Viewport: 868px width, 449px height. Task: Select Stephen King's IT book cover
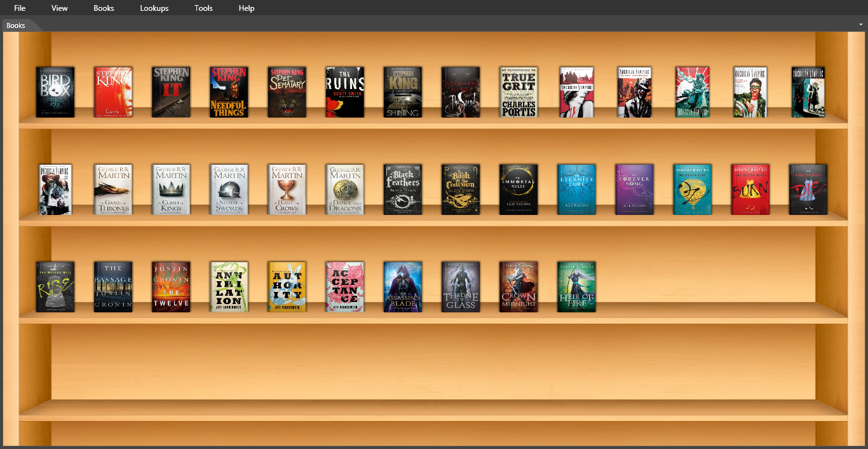pyautogui.click(x=171, y=92)
